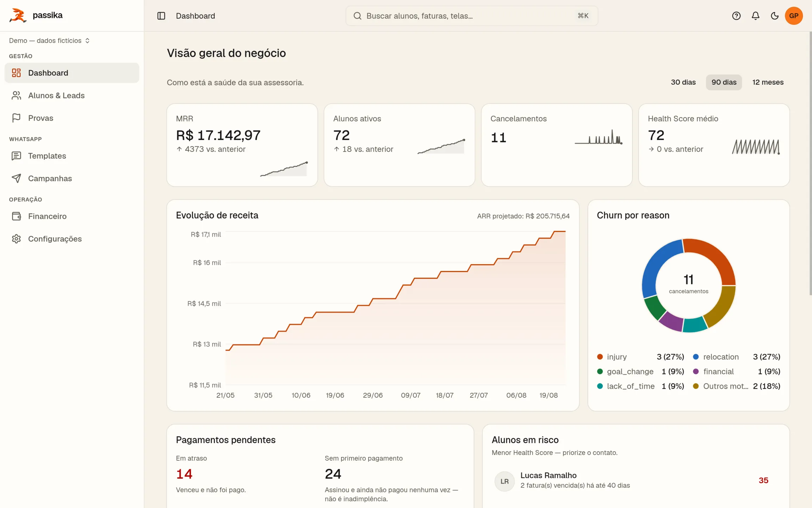The height and width of the screenshot is (508, 812).
Task: Focus the Buscar alunos, faturas, telas search field
Action: [x=472, y=16]
